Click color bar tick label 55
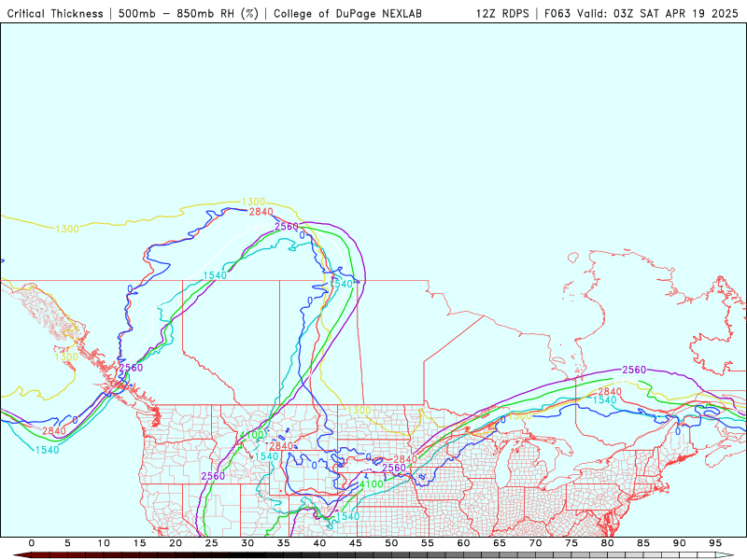Screen dimensions: 747x560 point(428,543)
